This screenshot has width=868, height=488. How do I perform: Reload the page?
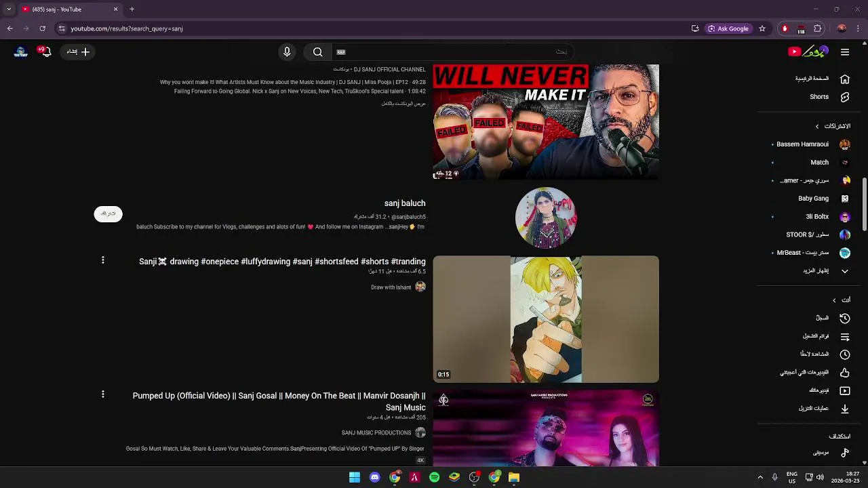42,28
